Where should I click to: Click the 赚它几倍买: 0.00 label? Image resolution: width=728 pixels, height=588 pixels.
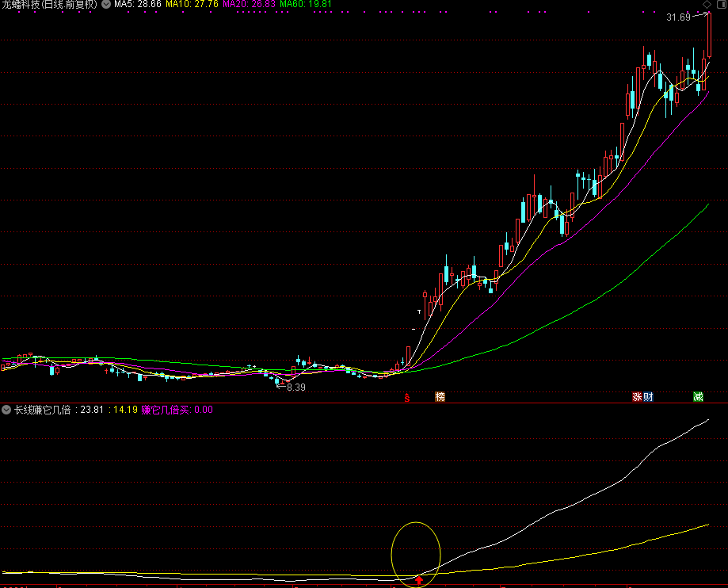tap(177, 410)
